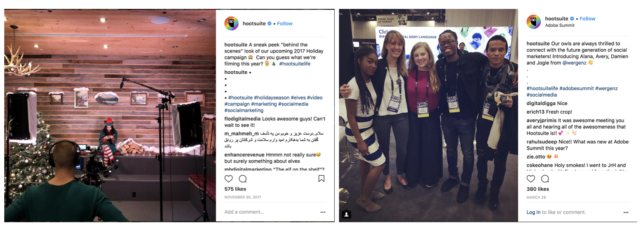Like the holiday campaign post with heart icon

tap(229, 179)
